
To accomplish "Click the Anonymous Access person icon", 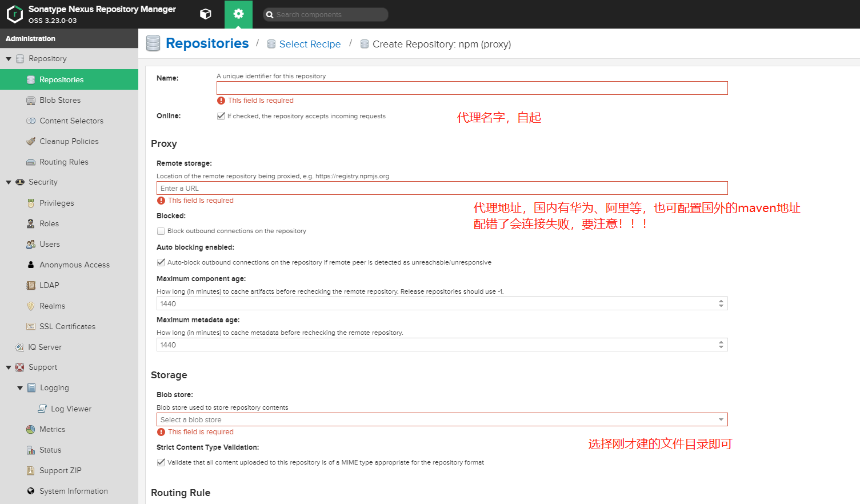I will 31,265.
